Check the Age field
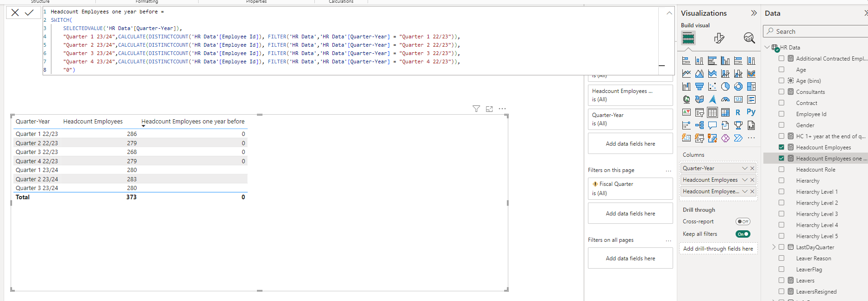The height and width of the screenshot is (301, 868). click(781, 69)
